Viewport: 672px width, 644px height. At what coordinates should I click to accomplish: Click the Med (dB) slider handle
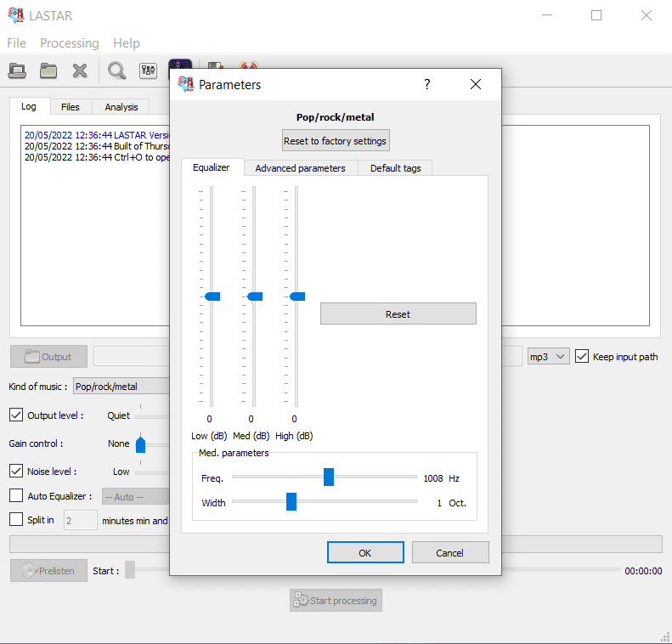[x=255, y=297]
